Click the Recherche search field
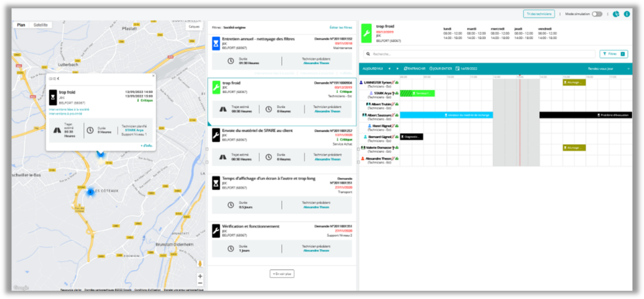Viewport: 644px width, 299px height. click(478, 54)
